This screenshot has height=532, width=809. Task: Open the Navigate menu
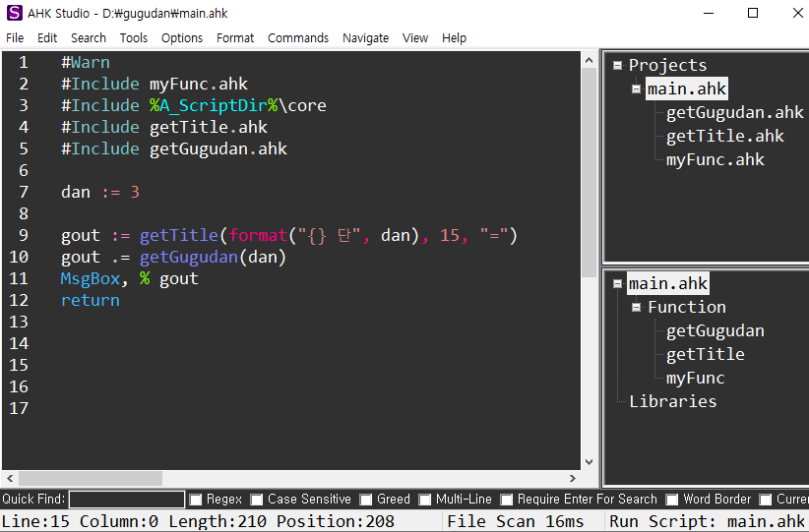coord(365,38)
